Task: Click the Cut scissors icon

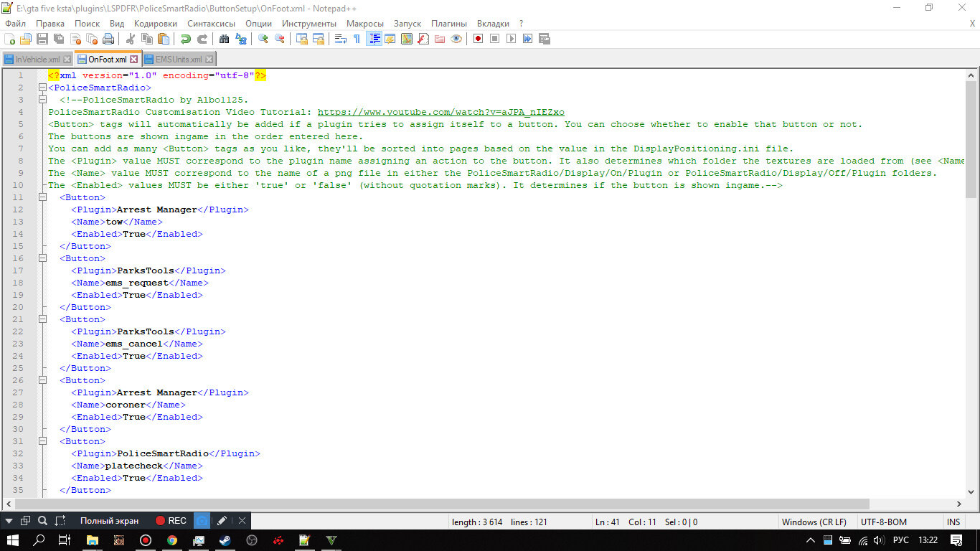Action: click(x=130, y=39)
